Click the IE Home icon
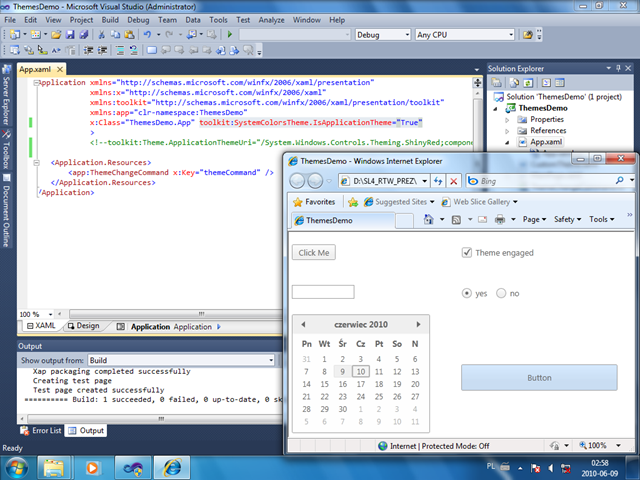This screenshot has width=640, height=480. coord(429,219)
